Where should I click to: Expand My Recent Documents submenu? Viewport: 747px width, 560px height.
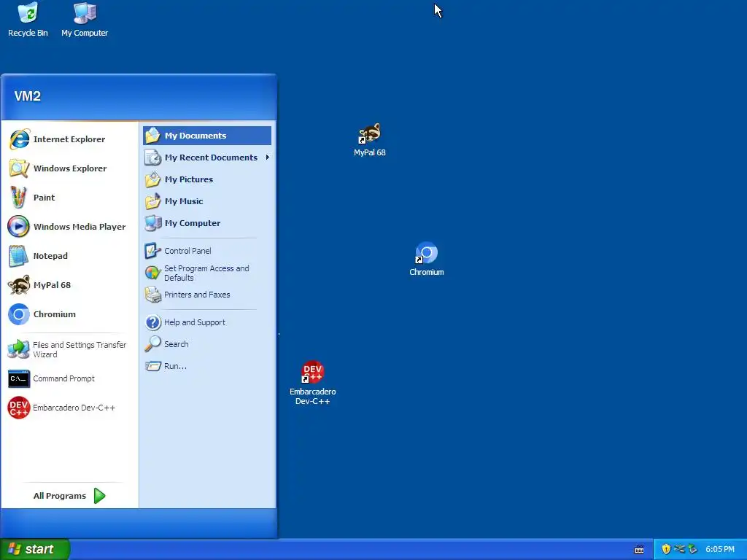click(207, 157)
